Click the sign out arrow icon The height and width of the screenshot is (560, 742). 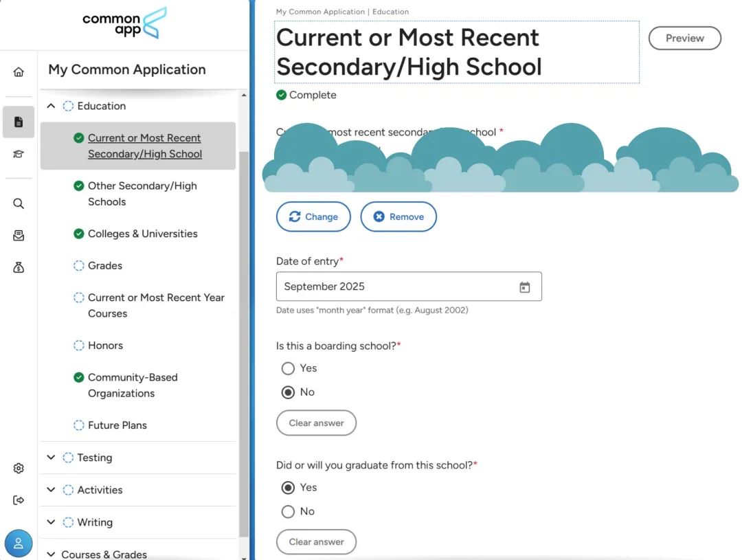19,500
